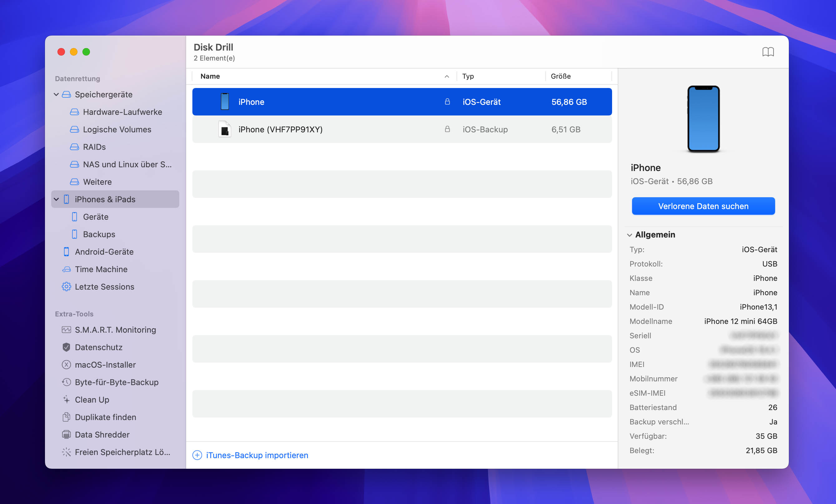Click the Logische Volumes drive icon

(x=74, y=130)
